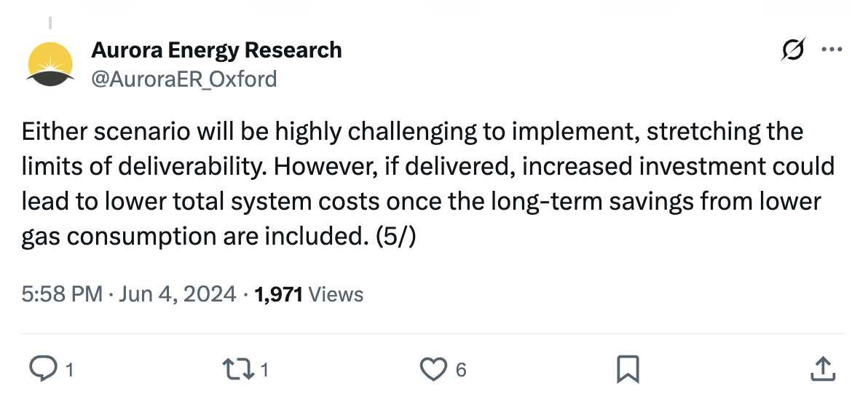Bookmark this Aurora Energy Research post

(627, 369)
